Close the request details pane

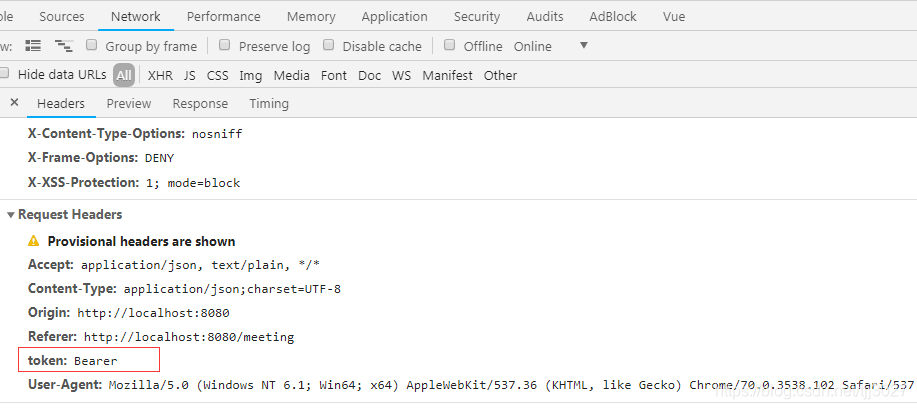coord(14,103)
